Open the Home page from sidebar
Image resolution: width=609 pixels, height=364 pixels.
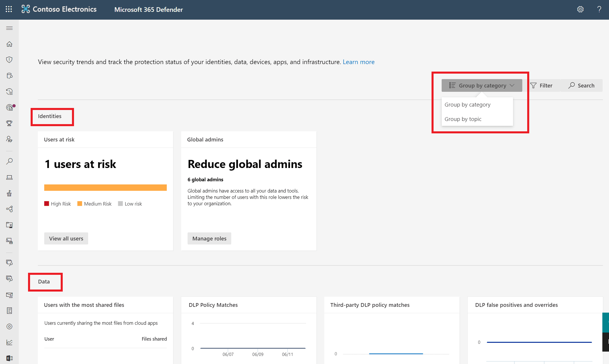pos(9,44)
